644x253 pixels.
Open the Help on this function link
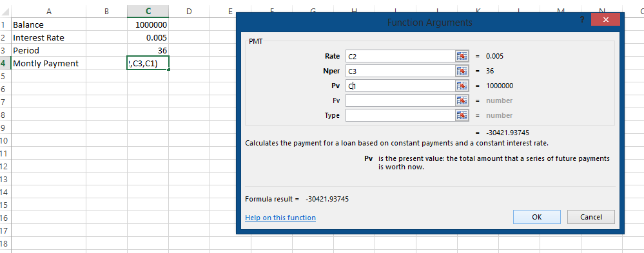point(280,218)
